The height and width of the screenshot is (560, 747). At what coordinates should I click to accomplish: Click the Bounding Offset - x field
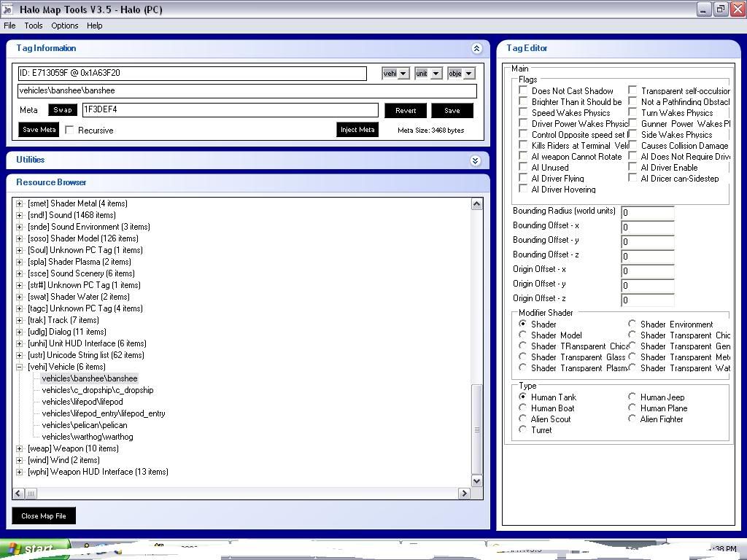[x=648, y=227]
